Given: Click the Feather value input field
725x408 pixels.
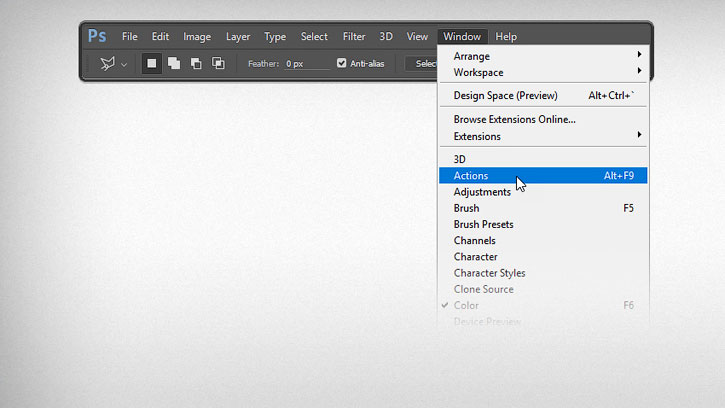Looking at the screenshot, I should (x=307, y=64).
